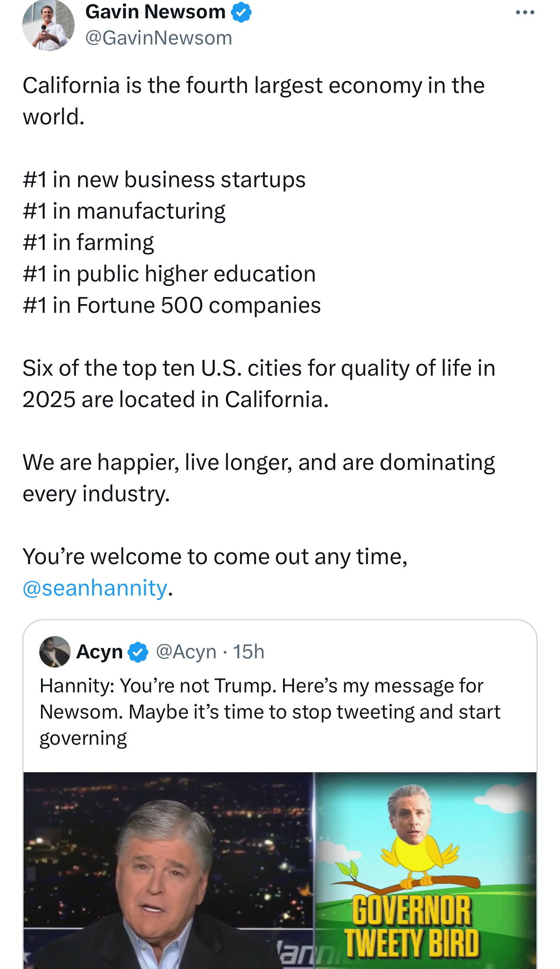The height and width of the screenshot is (969, 560).
Task: Open the @seanhannity mention link
Action: (x=95, y=588)
